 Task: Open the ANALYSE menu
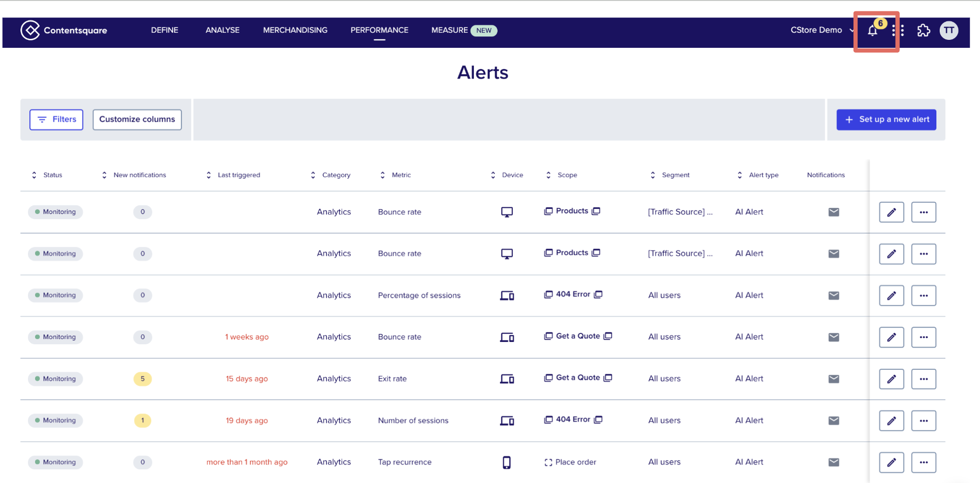(222, 30)
